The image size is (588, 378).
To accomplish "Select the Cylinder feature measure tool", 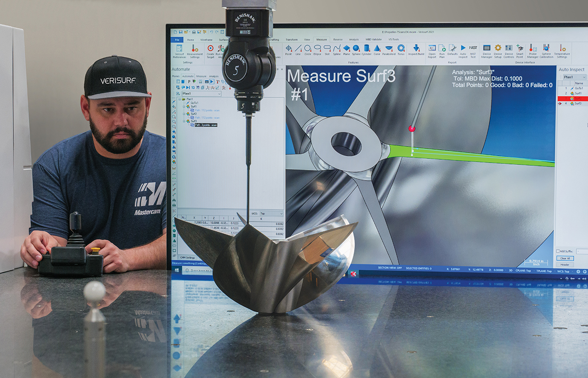I will coord(367,50).
